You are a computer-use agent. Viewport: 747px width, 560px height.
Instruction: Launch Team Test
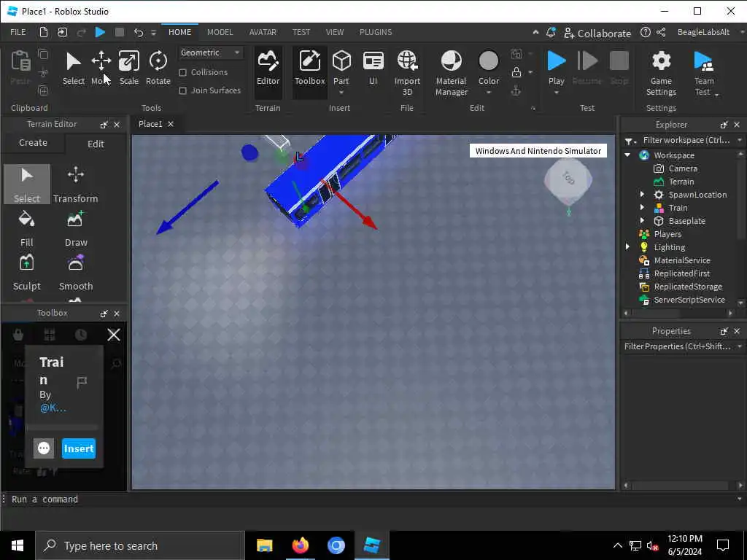coord(704,74)
